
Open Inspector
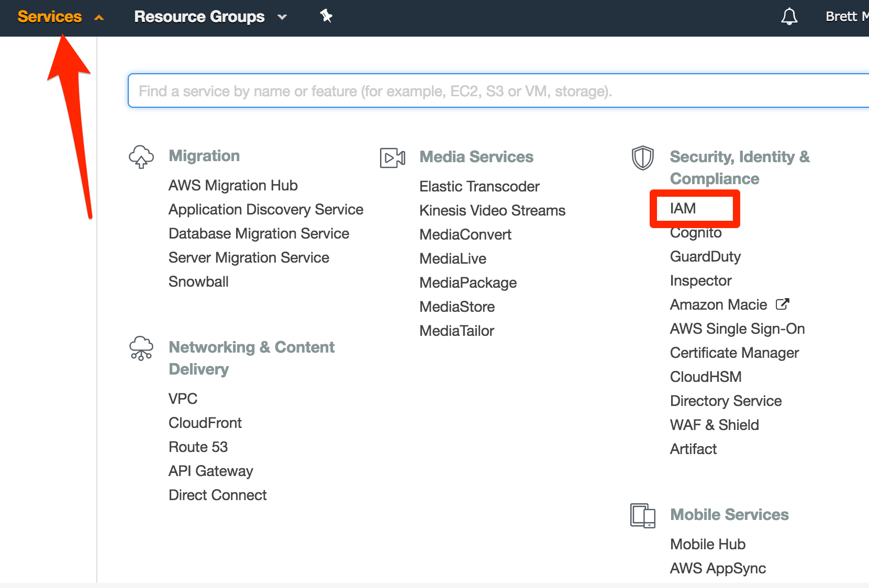pos(700,280)
